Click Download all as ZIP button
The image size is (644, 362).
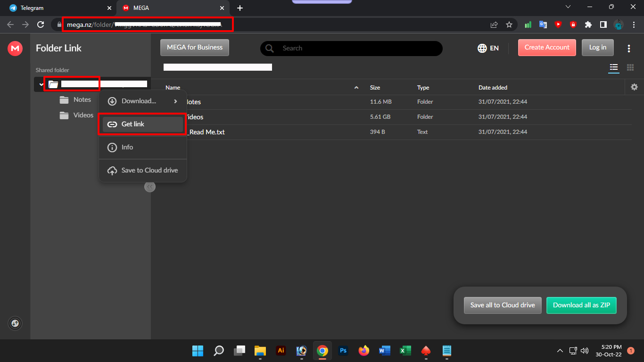[581, 305]
